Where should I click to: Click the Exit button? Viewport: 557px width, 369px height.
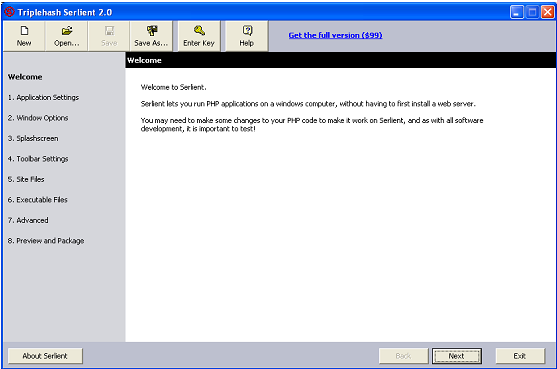click(x=520, y=356)
